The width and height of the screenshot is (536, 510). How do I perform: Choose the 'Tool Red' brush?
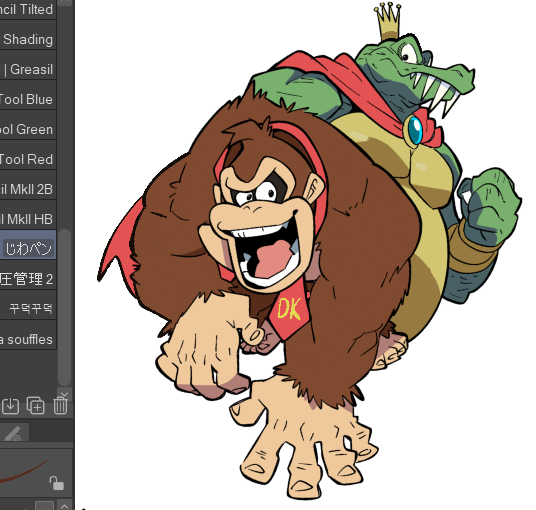28,155
